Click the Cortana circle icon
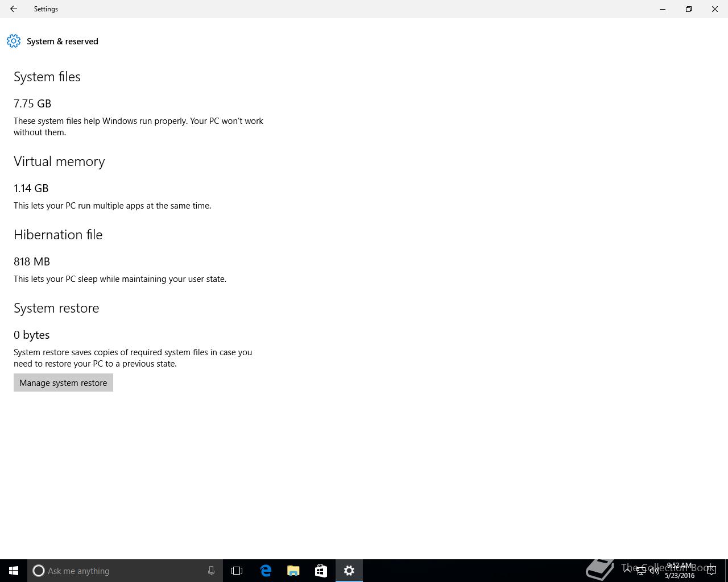The height and width of the screenshot is (582, 728). pos(39,571)
